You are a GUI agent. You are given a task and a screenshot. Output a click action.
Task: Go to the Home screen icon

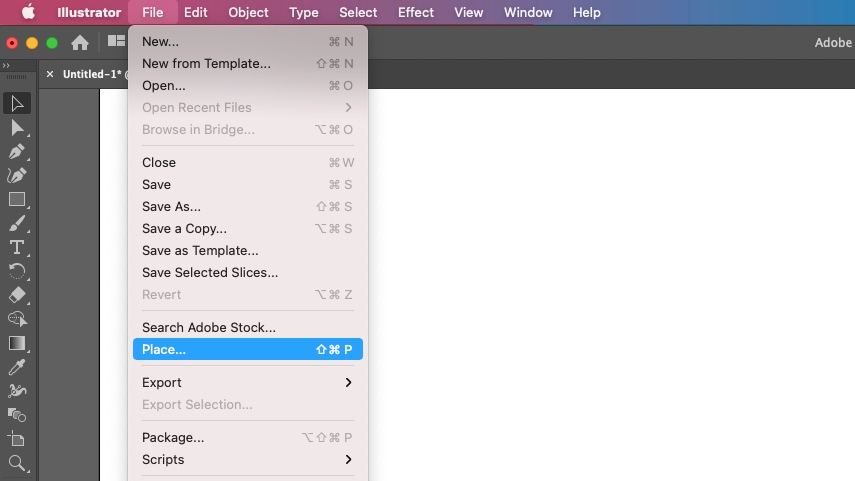tap(80, 43)
